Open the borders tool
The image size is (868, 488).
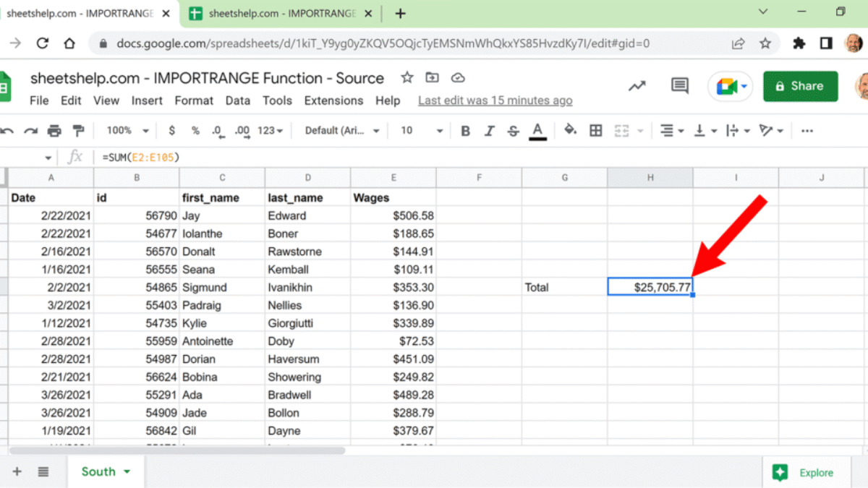coord(596,131)
